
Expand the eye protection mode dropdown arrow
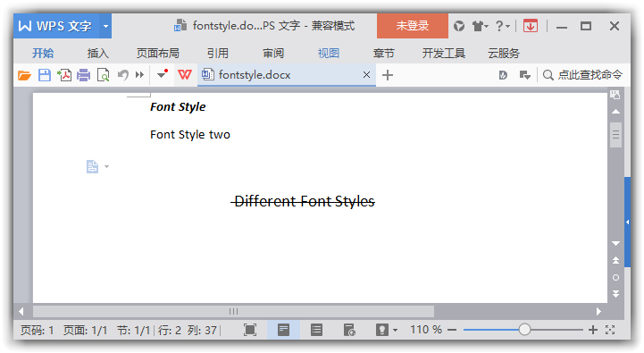pos(395,330)
